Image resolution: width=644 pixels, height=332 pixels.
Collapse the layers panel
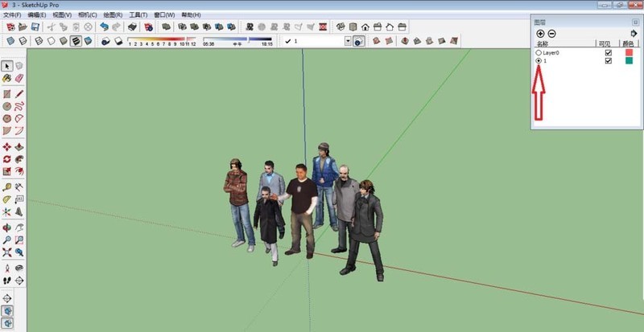point(635,22)
